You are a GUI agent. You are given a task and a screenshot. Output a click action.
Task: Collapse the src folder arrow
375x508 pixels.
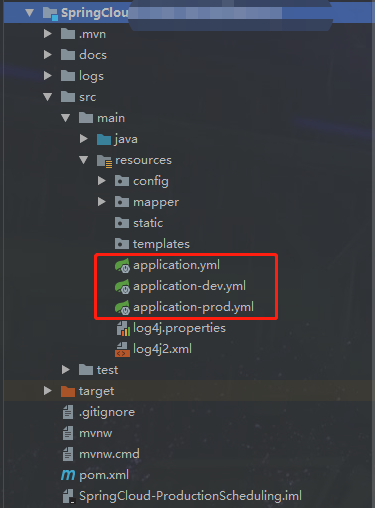[x=48, y=97]
